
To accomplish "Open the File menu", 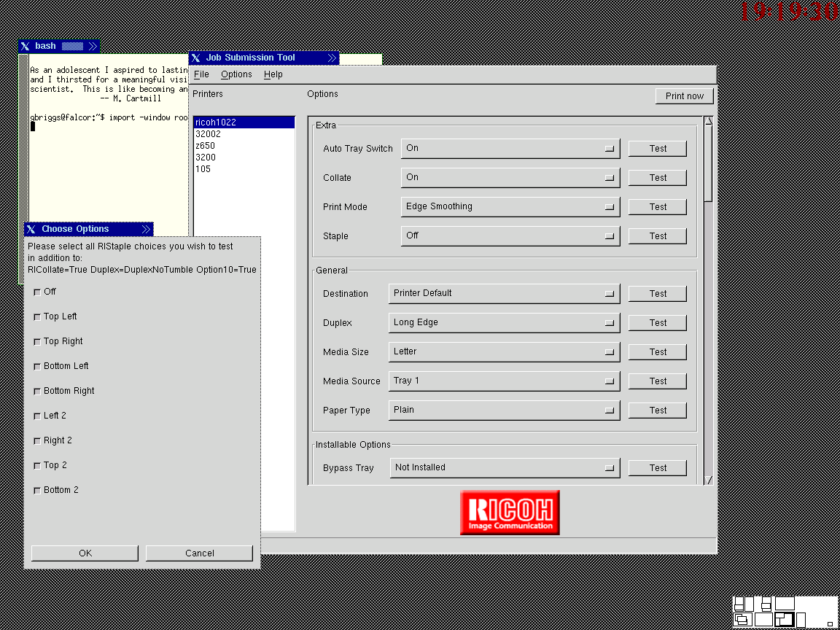I will (x=201, y=74).
